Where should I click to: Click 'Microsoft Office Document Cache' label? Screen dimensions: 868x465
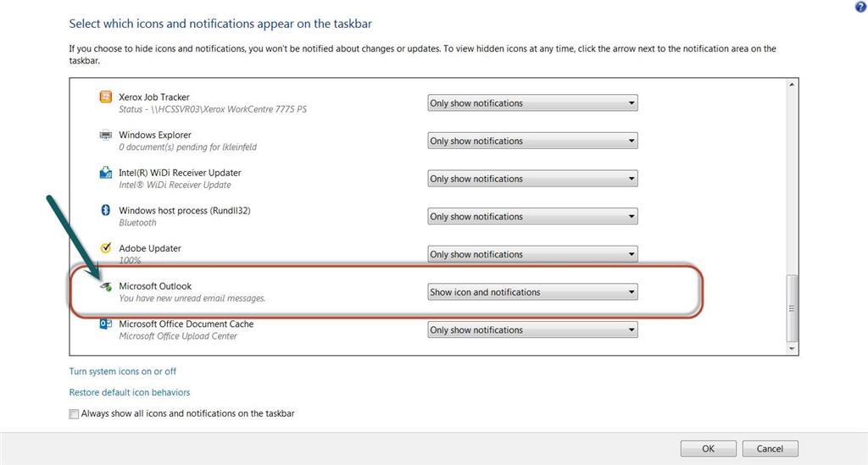(x=186, y=324)
